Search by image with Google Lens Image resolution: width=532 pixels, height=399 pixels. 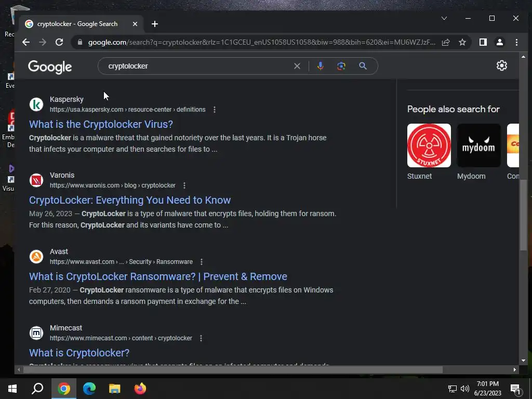click(x=341, y=66)
